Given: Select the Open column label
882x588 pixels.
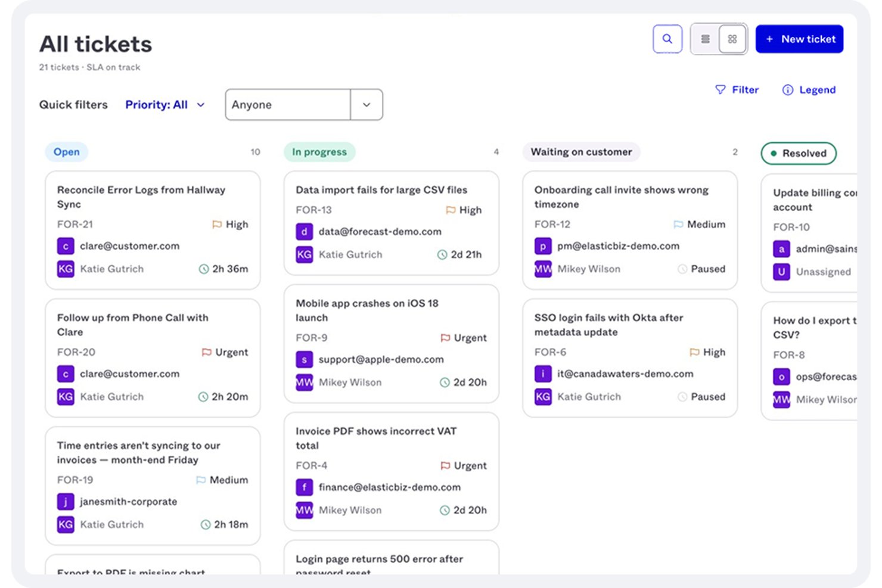Looking at the screenshot, I should 67,152.
